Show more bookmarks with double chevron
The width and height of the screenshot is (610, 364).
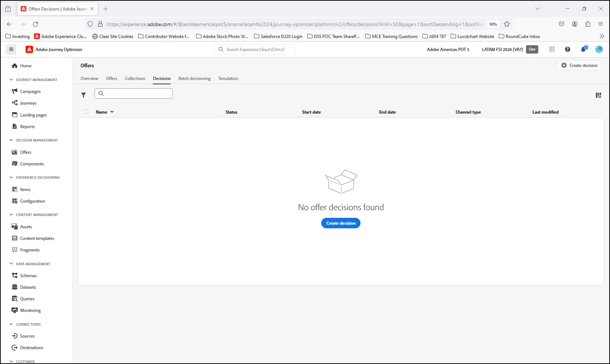[602, 36]
